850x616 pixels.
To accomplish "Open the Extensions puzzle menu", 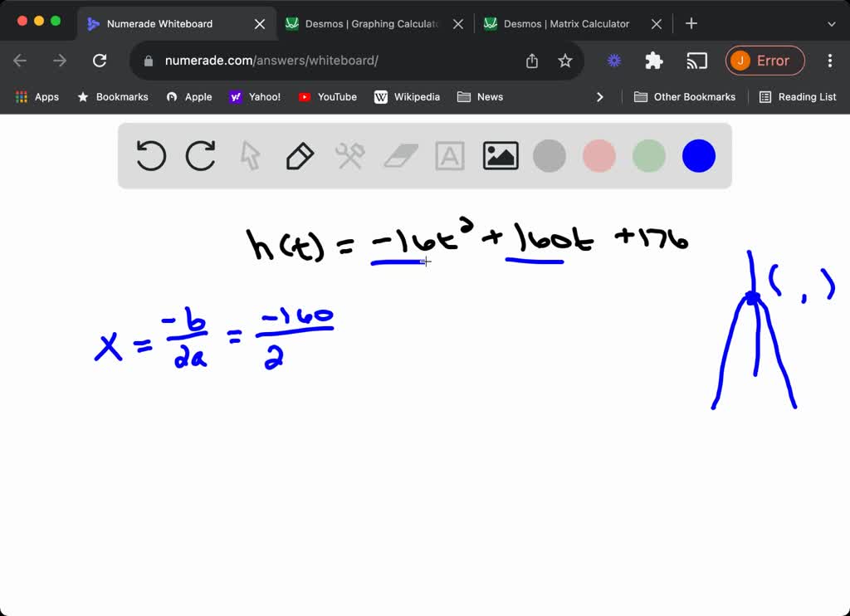I will point(654,61).
